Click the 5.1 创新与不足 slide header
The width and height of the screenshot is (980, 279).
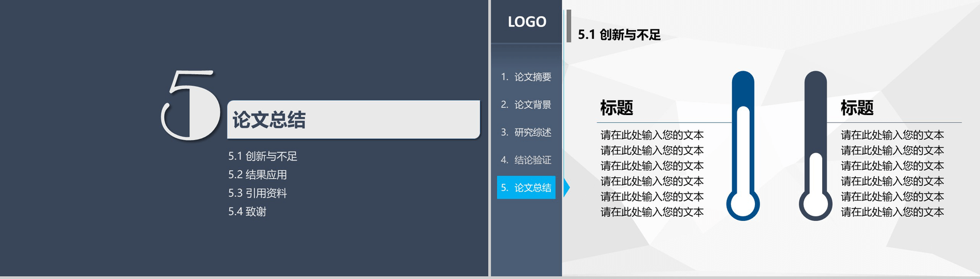(x=619, y=35)
